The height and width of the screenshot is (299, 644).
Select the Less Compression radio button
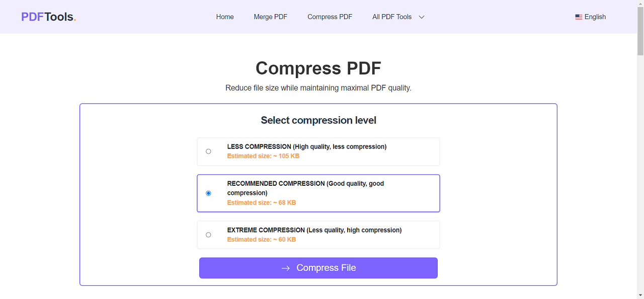(208, 151)
